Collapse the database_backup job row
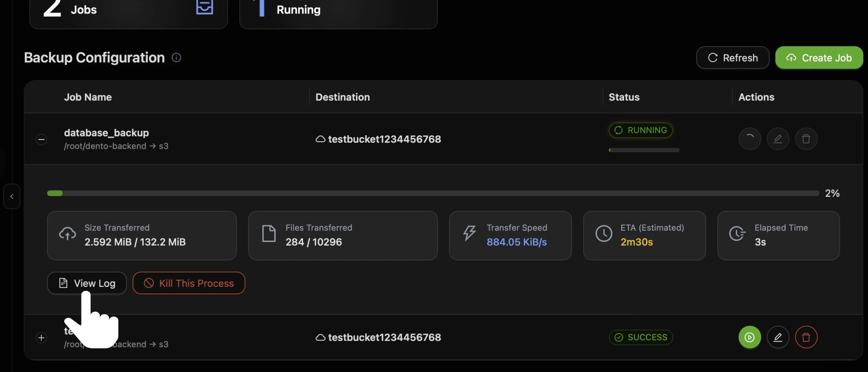 pos(41,139)
